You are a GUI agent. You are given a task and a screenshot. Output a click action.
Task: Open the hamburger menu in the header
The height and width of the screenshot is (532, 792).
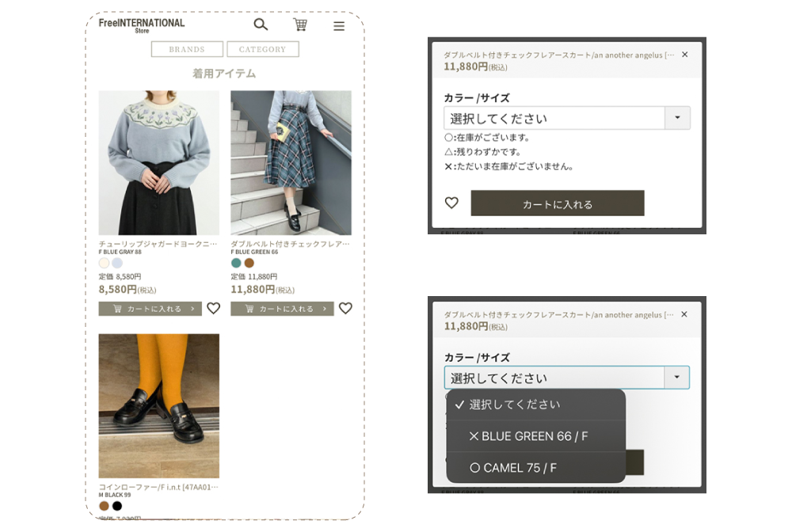point(339,26)
